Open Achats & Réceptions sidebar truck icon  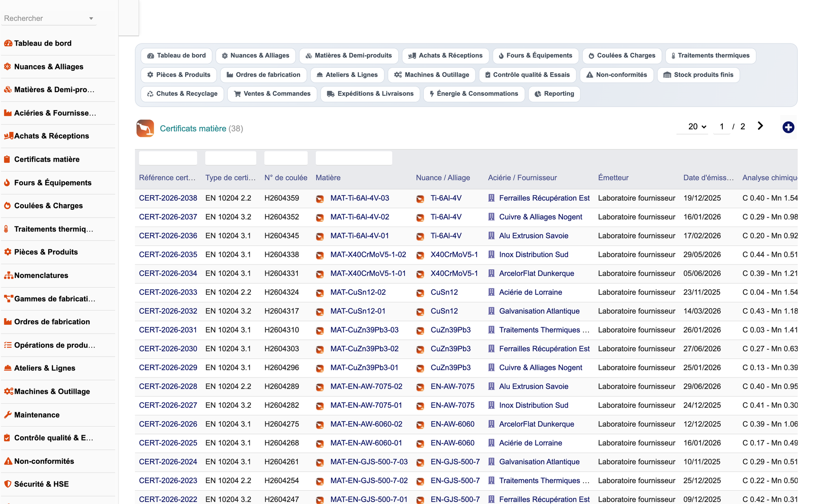pyautogui.click(x=8, y=136)
